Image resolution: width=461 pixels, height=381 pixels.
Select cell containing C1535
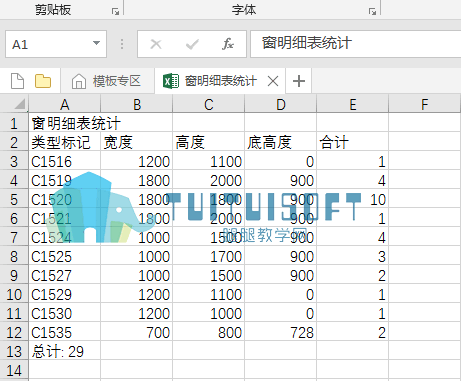click(x=65, y=332)
